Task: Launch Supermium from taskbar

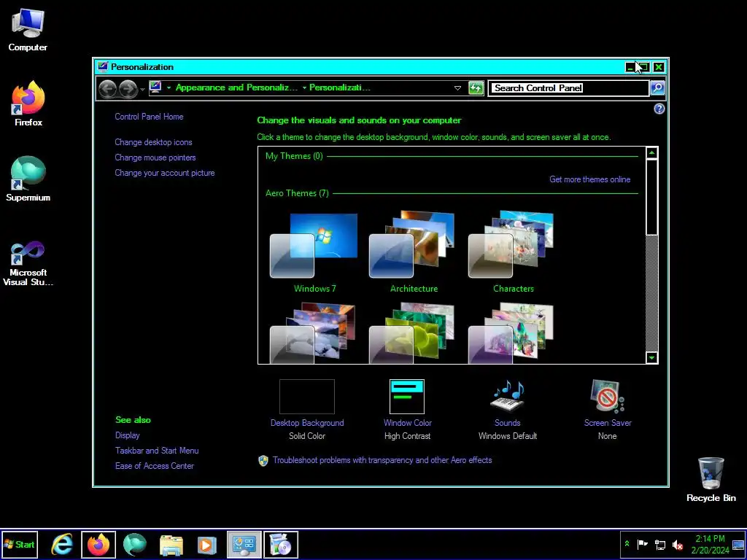Action: (135, 545)
